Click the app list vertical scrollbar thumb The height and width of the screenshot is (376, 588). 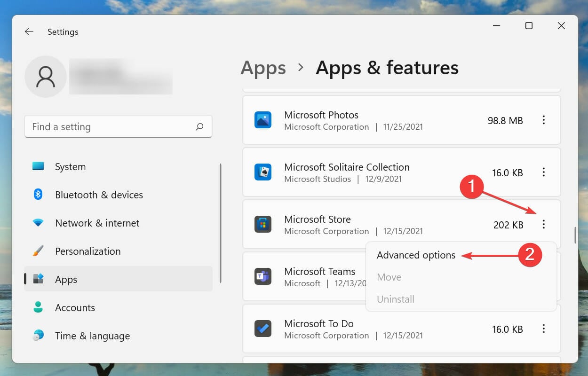tap(575, 235)
